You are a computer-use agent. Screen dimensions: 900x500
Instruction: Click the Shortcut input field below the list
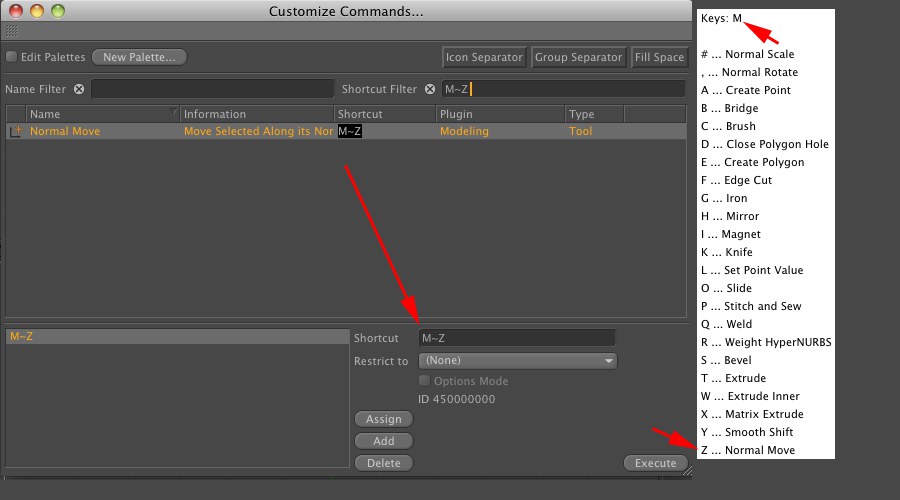point(517,338)
